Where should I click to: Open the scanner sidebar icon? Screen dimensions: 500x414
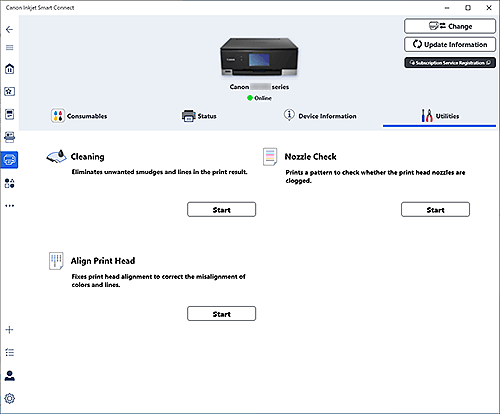click(x=9, y=137)
